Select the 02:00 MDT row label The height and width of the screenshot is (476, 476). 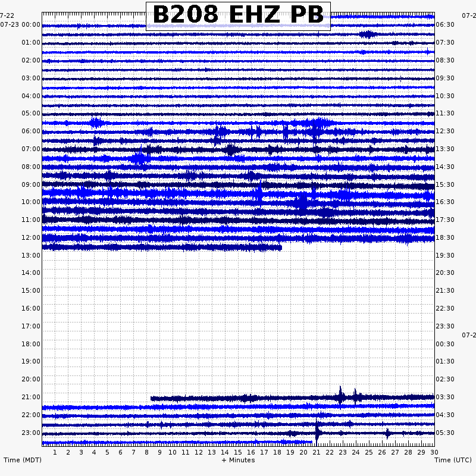31,61
